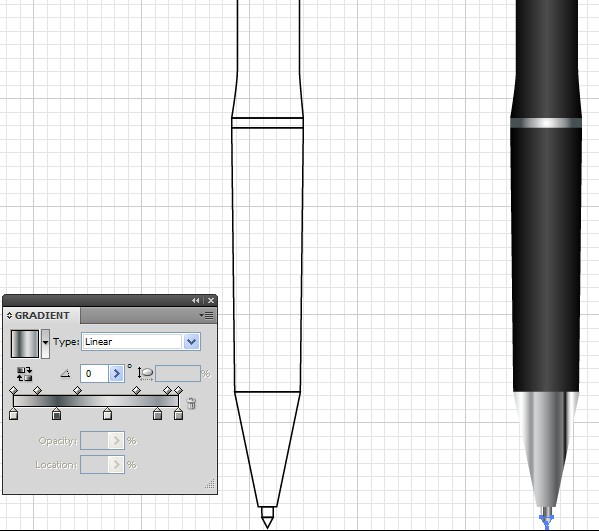Click the gradient angle input field
Screen dimensions: 599x531
pos(95,374)
